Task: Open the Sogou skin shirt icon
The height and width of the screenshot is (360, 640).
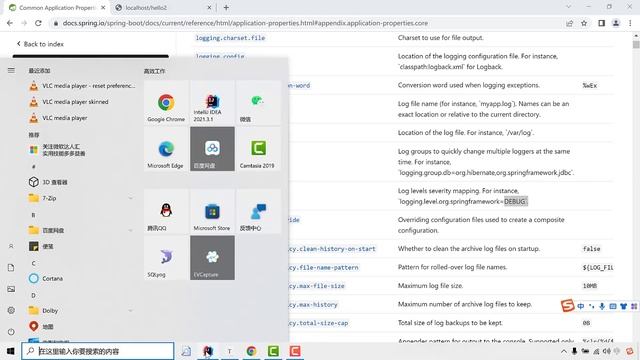Action: coord(623,306)
